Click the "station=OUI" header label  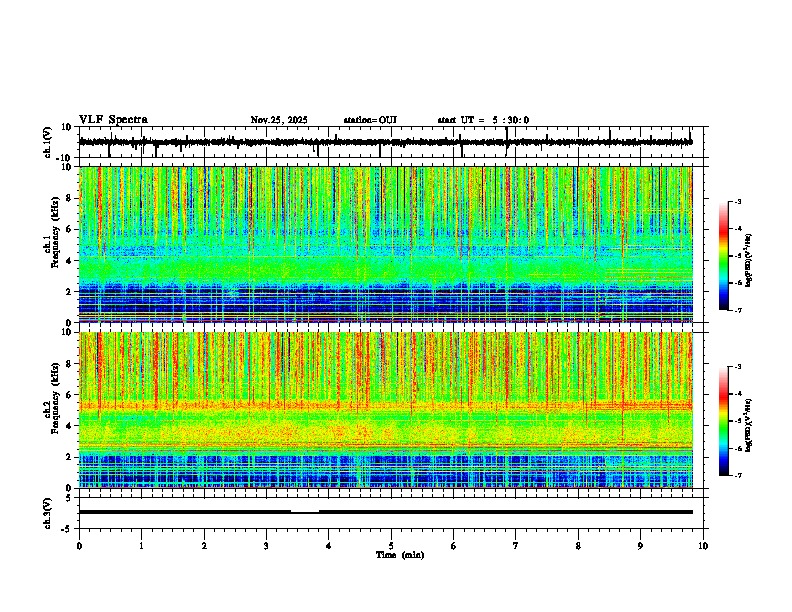tap(370, 120)
